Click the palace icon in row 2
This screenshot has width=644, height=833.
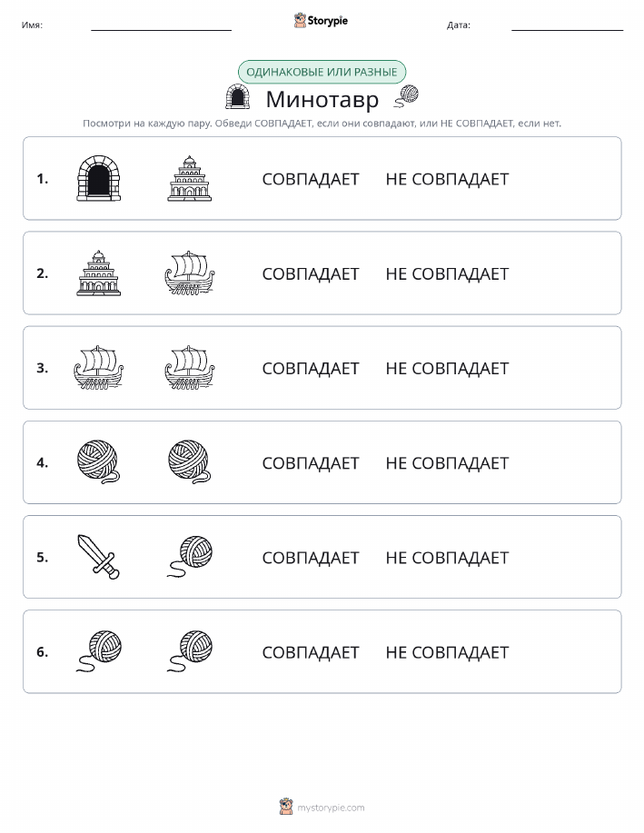coord(99,273)
